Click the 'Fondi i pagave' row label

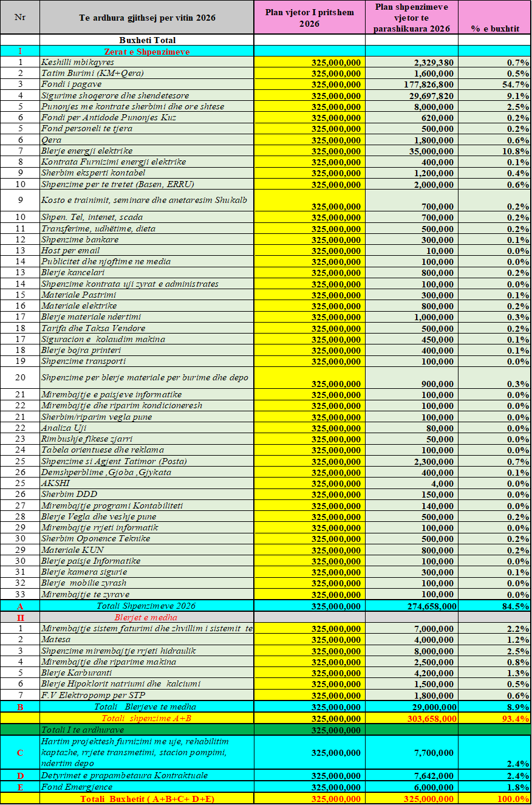coord(72,84)
